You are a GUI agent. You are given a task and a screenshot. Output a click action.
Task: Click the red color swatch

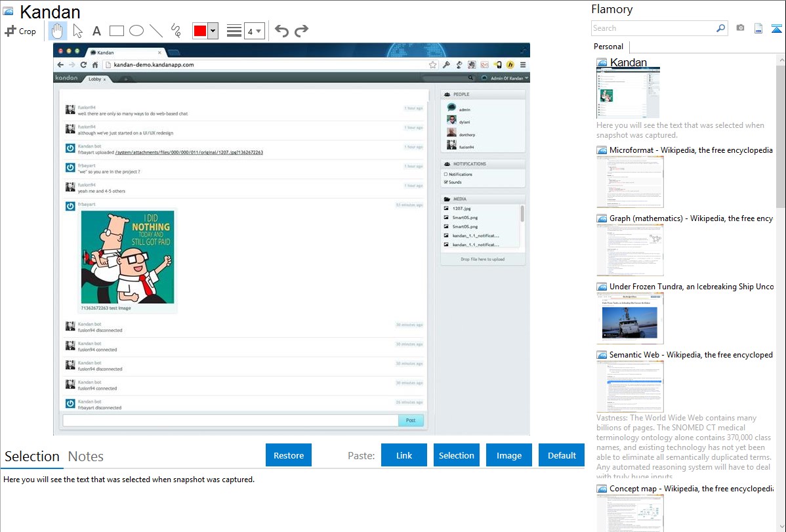click(200, 31)
